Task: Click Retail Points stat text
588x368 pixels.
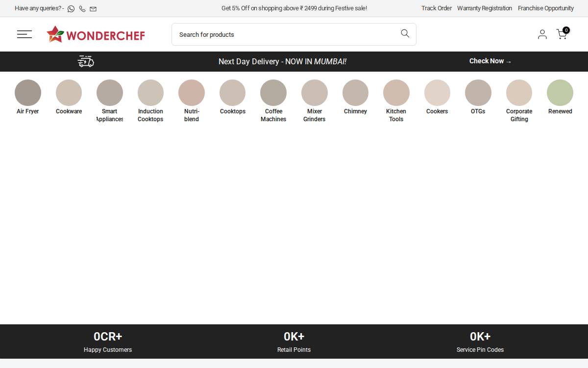Action: pyautogui.click(x=294, y=350)
